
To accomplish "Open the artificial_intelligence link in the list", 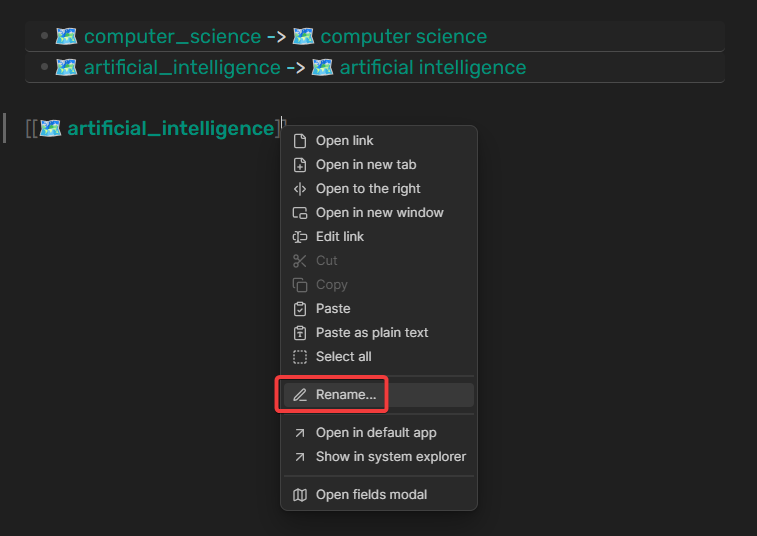I will [x=182, y=68].
